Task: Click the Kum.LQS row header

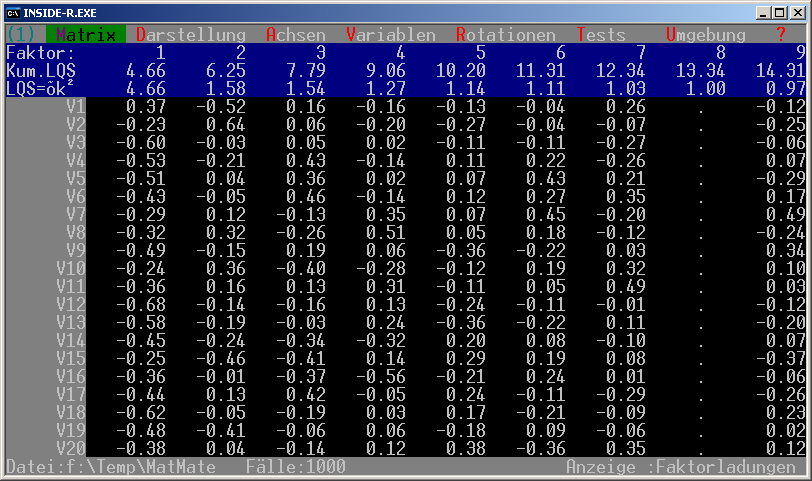Action: tap(40, 70)
